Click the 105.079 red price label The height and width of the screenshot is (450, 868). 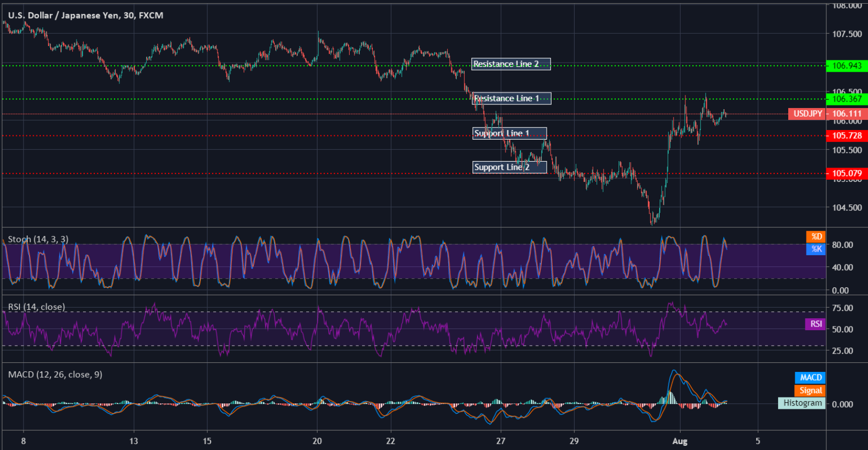pos(847,173)
